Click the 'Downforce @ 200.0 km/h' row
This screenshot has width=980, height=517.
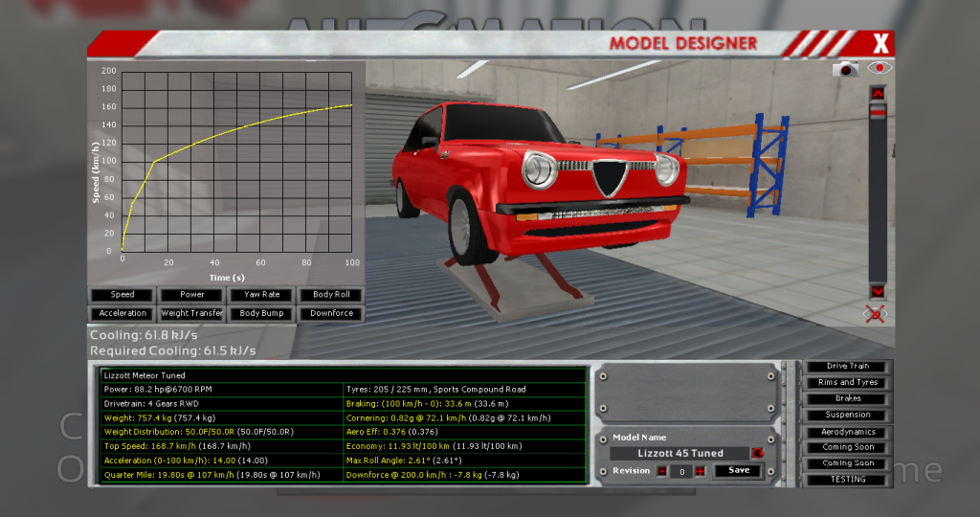[465, 475]
